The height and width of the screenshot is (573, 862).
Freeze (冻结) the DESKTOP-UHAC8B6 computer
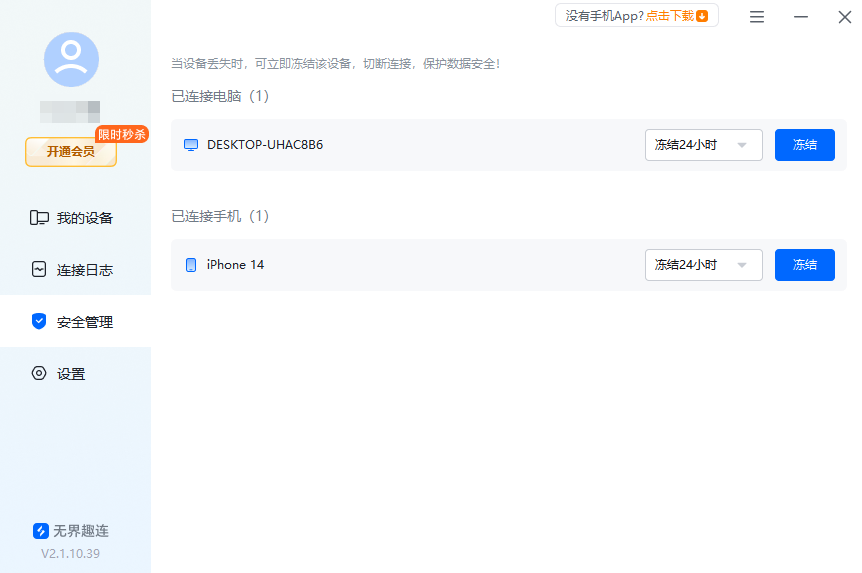[x=804, y=145]
